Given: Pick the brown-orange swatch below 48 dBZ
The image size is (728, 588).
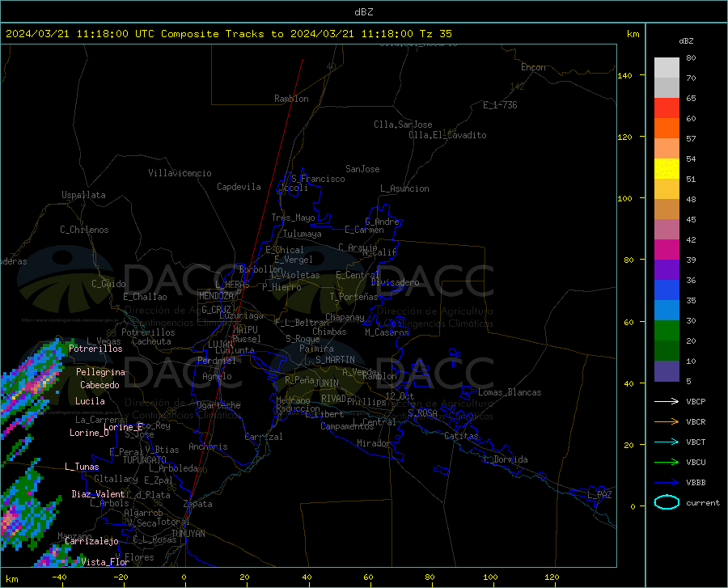Looking at the screenshot, I should pos(667,209).
